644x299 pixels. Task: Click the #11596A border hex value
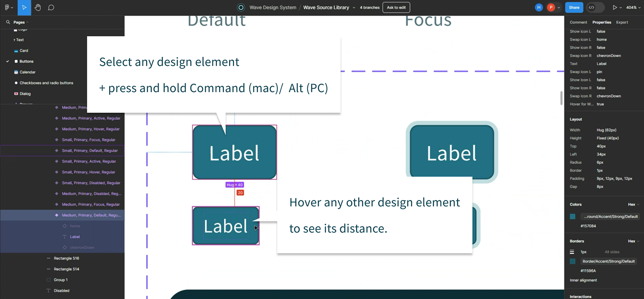[x=588, y=271]
